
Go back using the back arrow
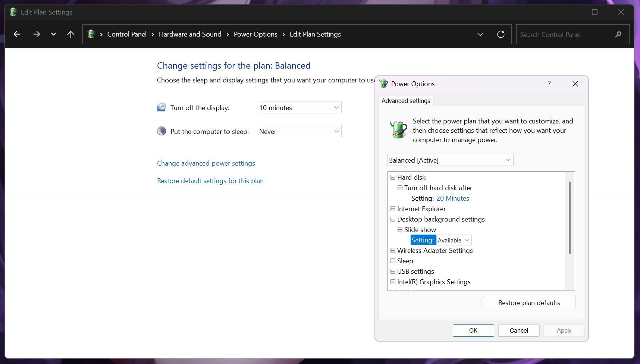tap(17, 34)
